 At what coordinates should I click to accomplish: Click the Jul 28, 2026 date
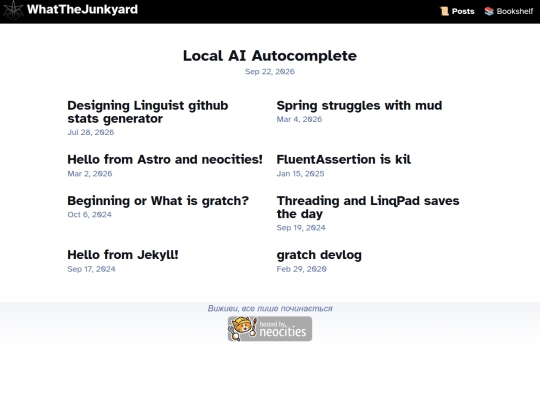[91, 132]
